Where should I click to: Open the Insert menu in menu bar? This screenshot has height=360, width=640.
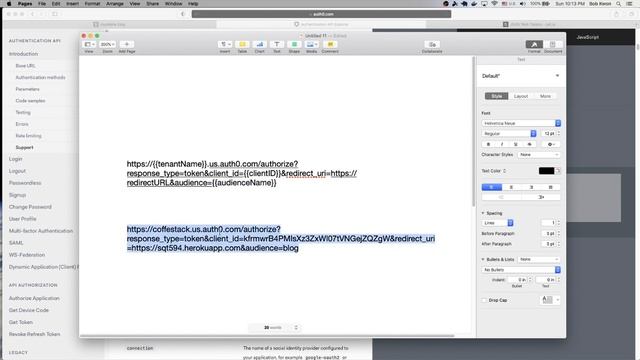point(72,4)
